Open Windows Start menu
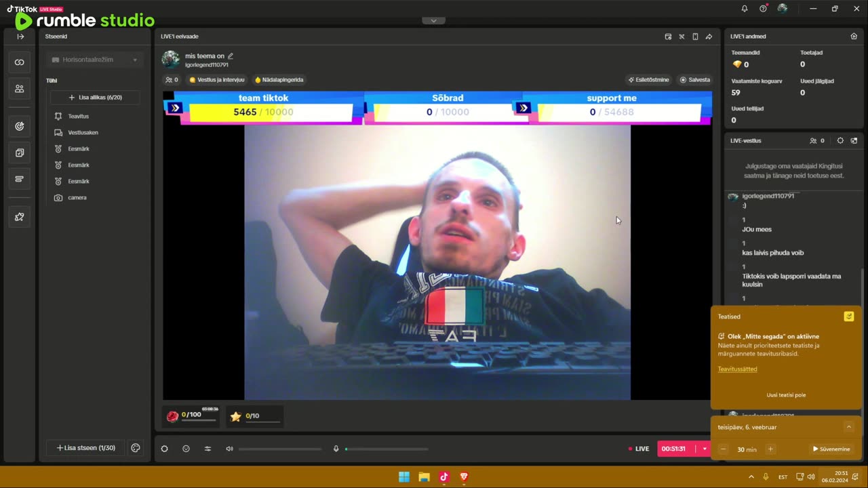Viewport: 868px width, 488px height. tap(404, 477)
